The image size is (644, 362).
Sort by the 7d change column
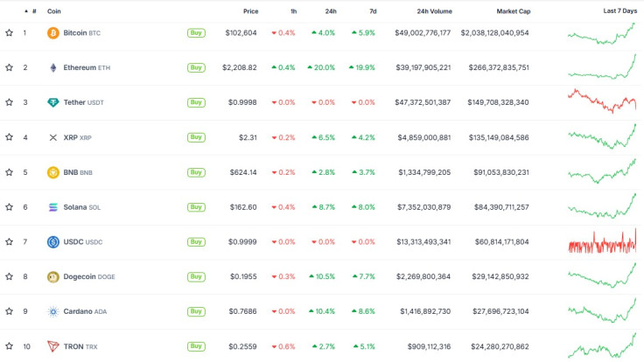coord(373,11)
